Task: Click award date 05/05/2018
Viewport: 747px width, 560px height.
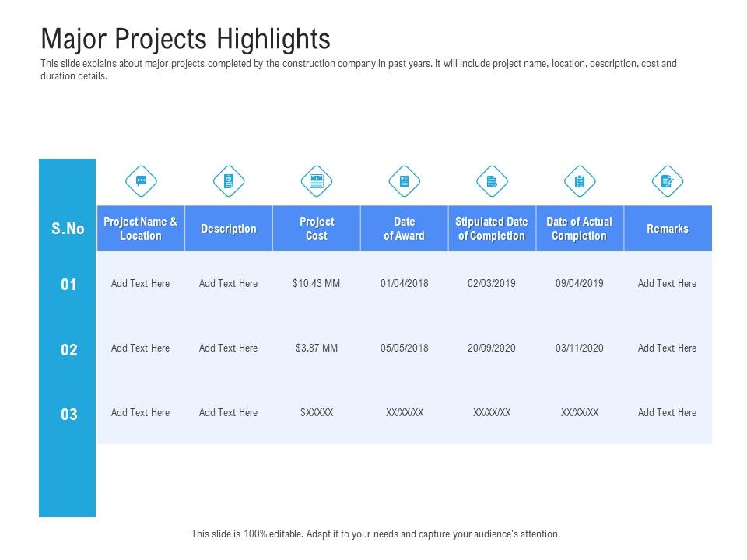Action: (405, 348)
